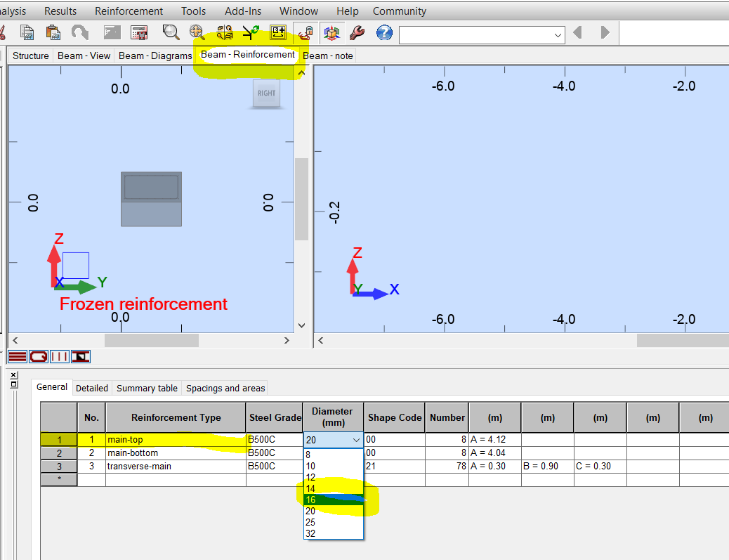
Task: Select the stirrup display mode icon
Action: pyautogui.click(x=39, y=356)
